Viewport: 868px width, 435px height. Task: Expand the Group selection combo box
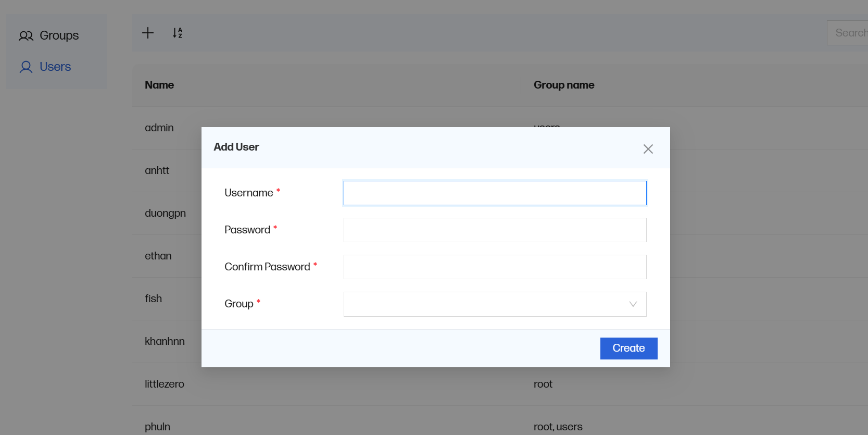(484, 304)
